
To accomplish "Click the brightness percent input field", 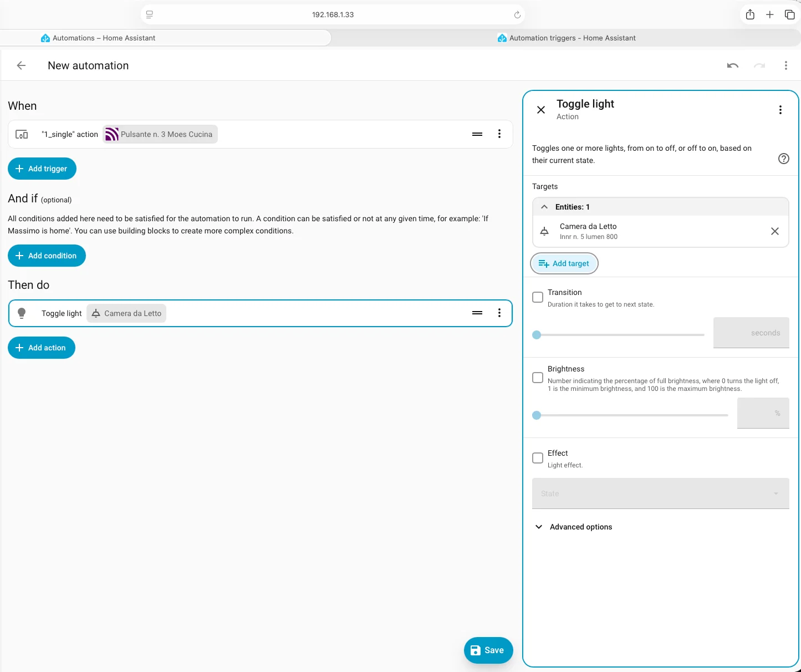I will (x=763, y=413).
